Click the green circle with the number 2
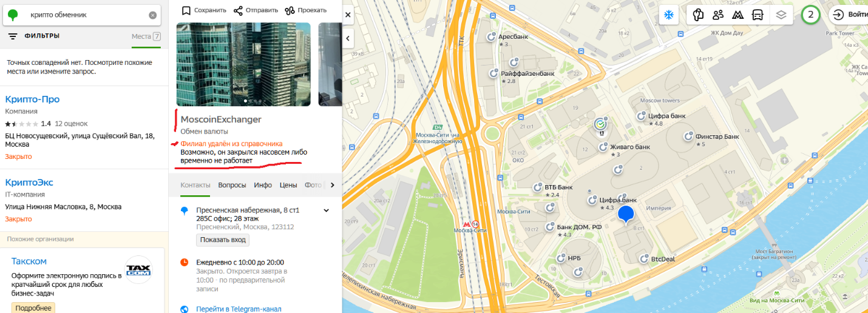Image resolution: width=868 pixels, height=313 pixels. (810, 15)
